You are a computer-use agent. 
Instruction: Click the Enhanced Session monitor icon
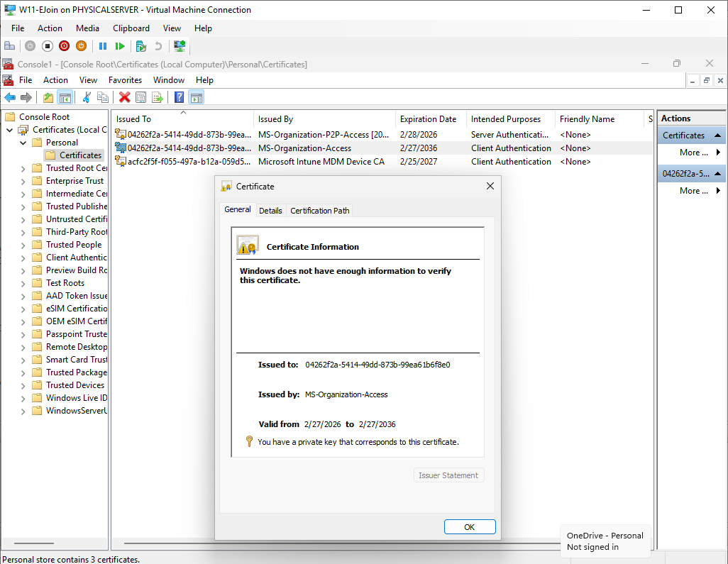pyautogui.click(x=180, y=46)
